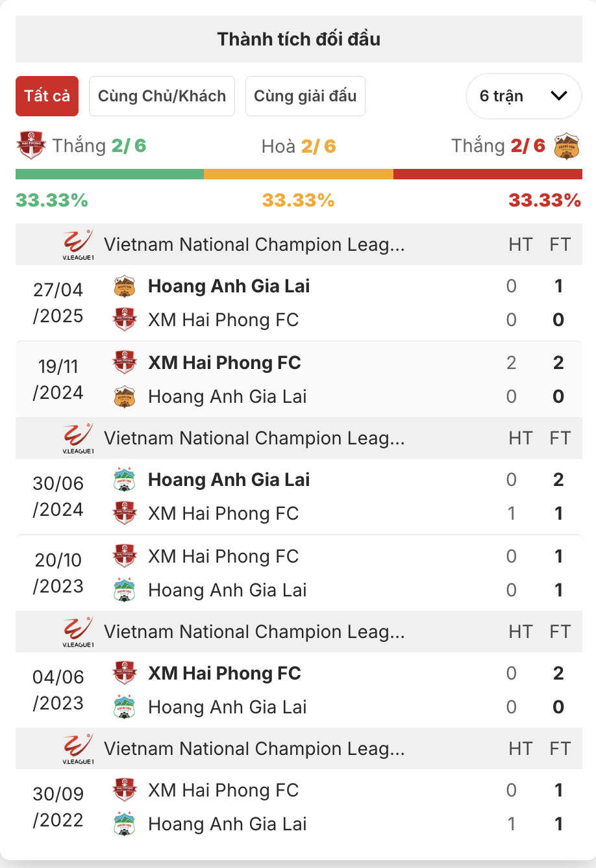The image size is (596, 868).
Task: Click the chevron arrow next to 6 trận
Action: pos(558,96)
